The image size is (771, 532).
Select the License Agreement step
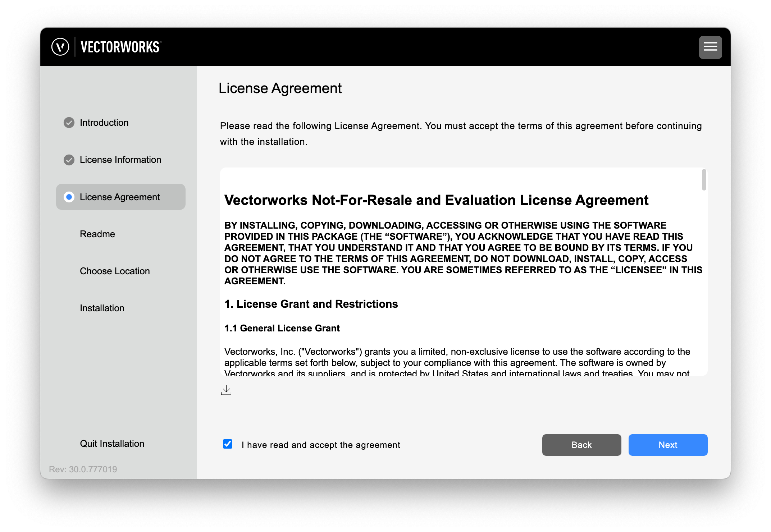click(121, 197)
